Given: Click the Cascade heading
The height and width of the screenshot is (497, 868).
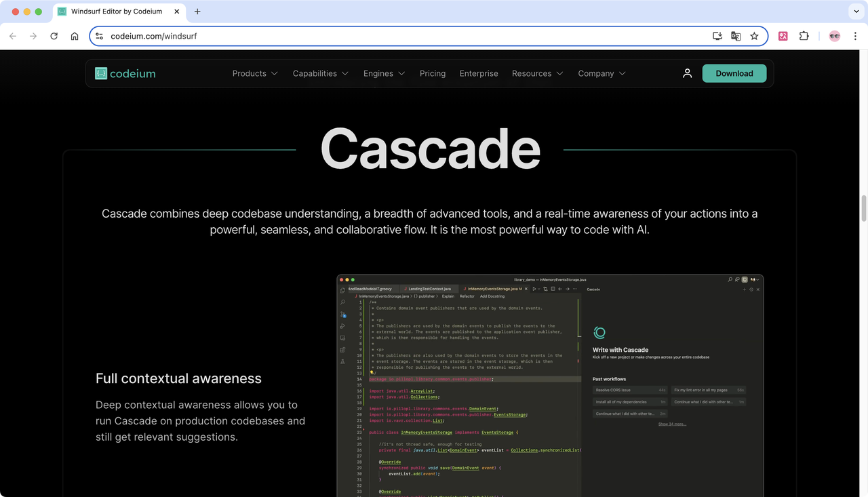Looking at the screenshot, I should (430, 149).
